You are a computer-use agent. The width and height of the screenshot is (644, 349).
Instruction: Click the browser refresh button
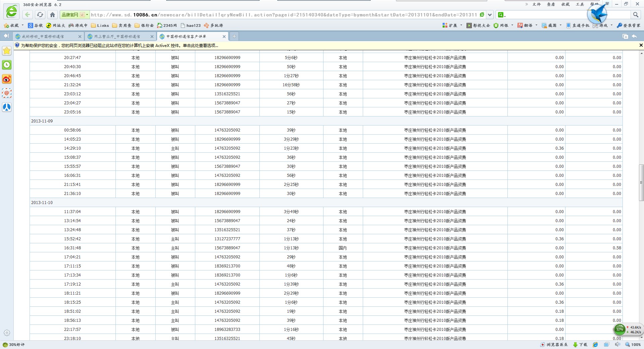pos(40,14)
